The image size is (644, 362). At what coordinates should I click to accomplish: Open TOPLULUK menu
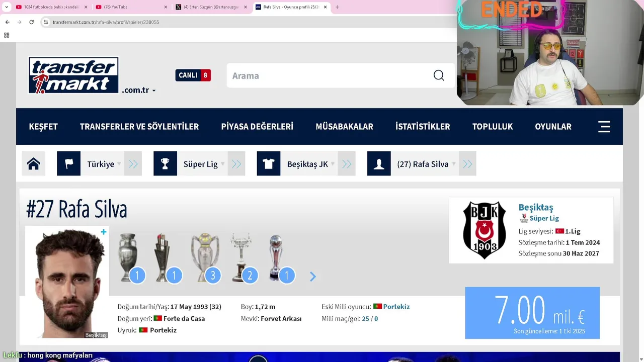(x=493, y=127)
